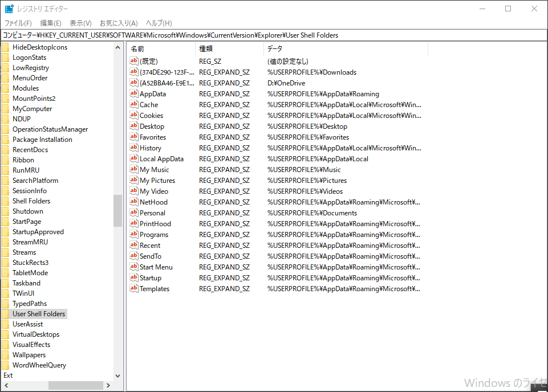This screenshot has height=392, width=548.
Task: Click the ab icon for History entry
Action: tap(134, 148)
